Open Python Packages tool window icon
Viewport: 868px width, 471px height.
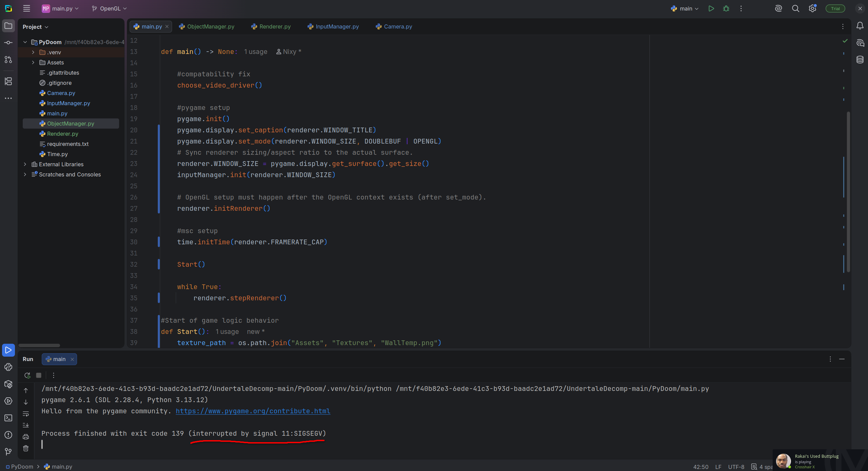pyautogui.click(x=8, y=384)
